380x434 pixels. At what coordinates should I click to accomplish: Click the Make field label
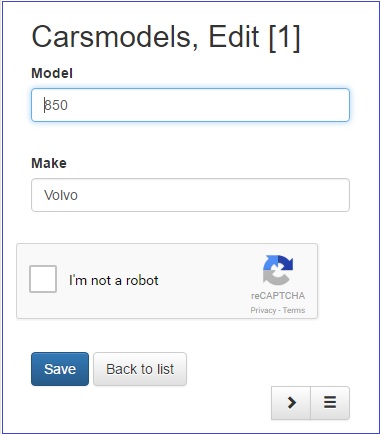pyautogui.click(x=49, y=163)
